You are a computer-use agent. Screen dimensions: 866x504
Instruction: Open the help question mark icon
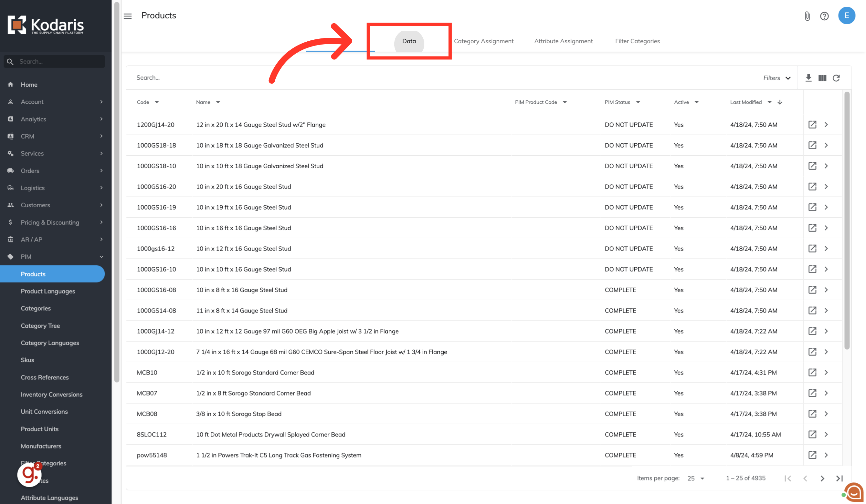[824, 16]
